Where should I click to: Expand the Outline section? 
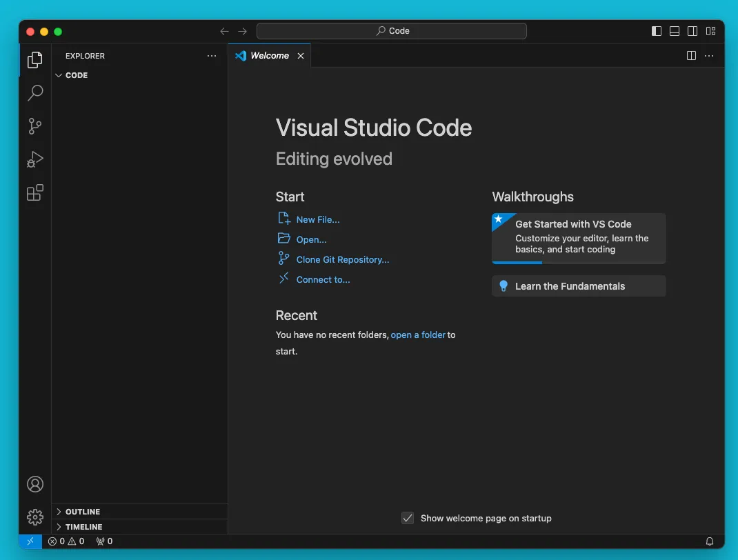[83, 512]
